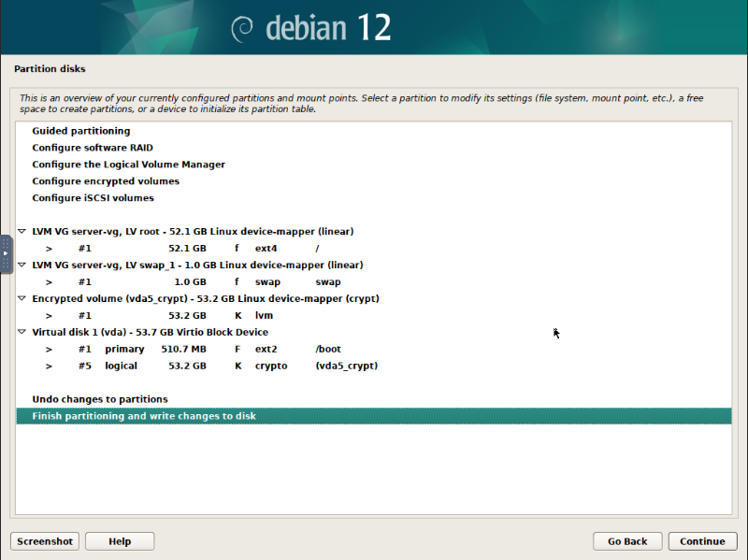Collapse the Virtual disk 1 (vda) group

[22, 332]
